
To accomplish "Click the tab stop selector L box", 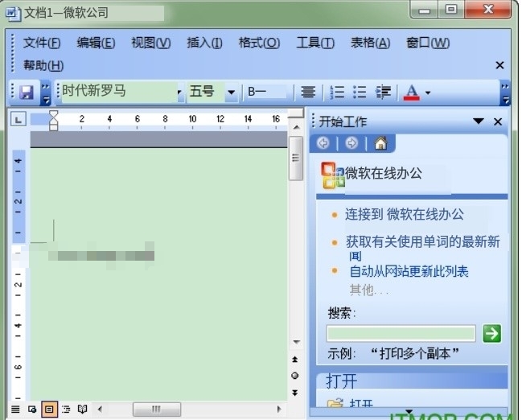I will pos(18,119).
